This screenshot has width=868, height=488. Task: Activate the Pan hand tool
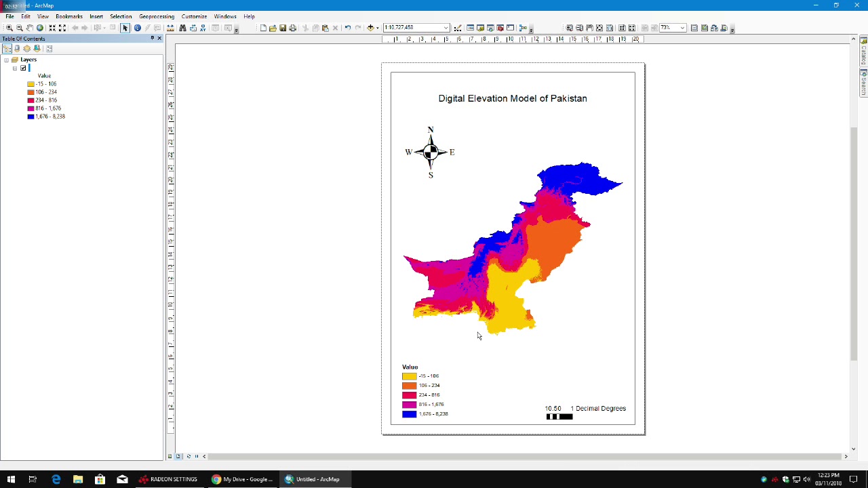[30, 28]
